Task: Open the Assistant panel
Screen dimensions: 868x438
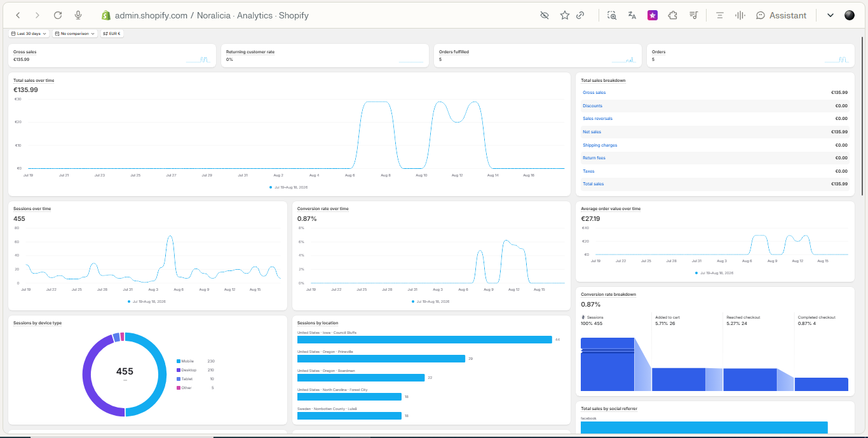Action: (x=781, y=15)
